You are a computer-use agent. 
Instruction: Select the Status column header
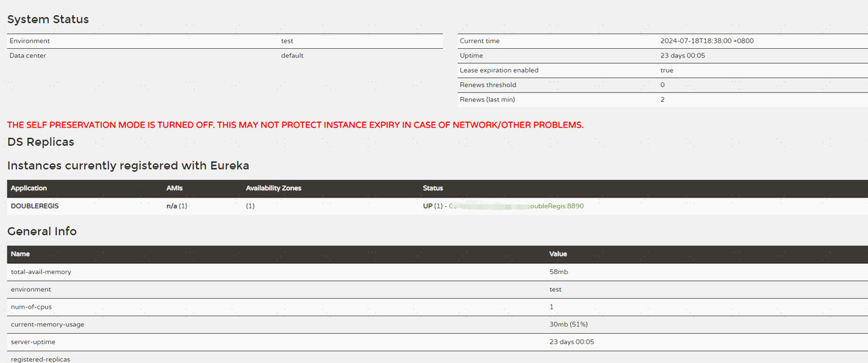(433, 188)
